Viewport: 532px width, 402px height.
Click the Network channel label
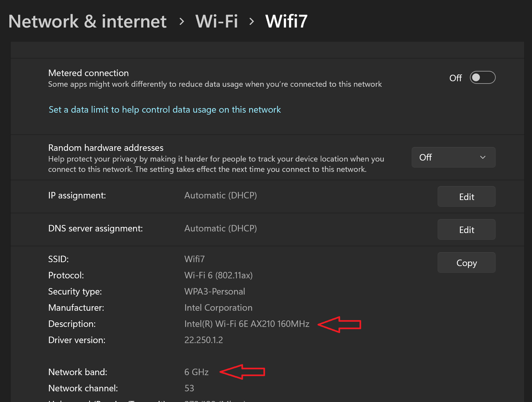point(83,388)
